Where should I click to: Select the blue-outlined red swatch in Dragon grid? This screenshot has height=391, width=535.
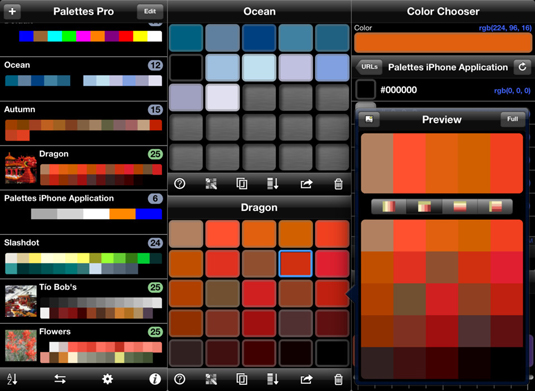coord(295,263)
